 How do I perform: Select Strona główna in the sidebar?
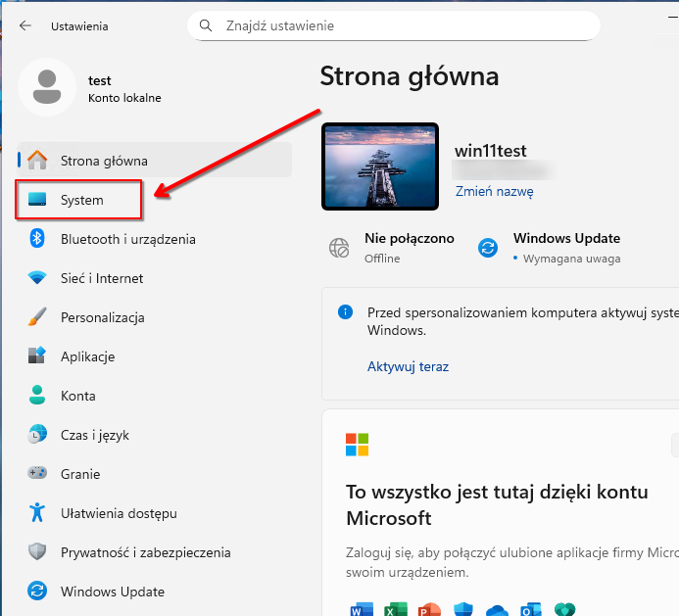pyautogui.click(x=104, y=161)
